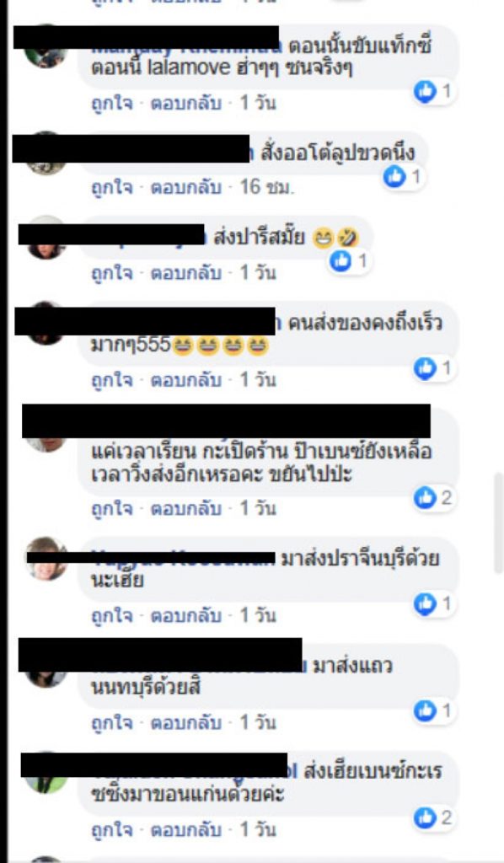Open the two-like reaction count on ขอนแก่น comment

pyautogui.click(x=433, y=817)
